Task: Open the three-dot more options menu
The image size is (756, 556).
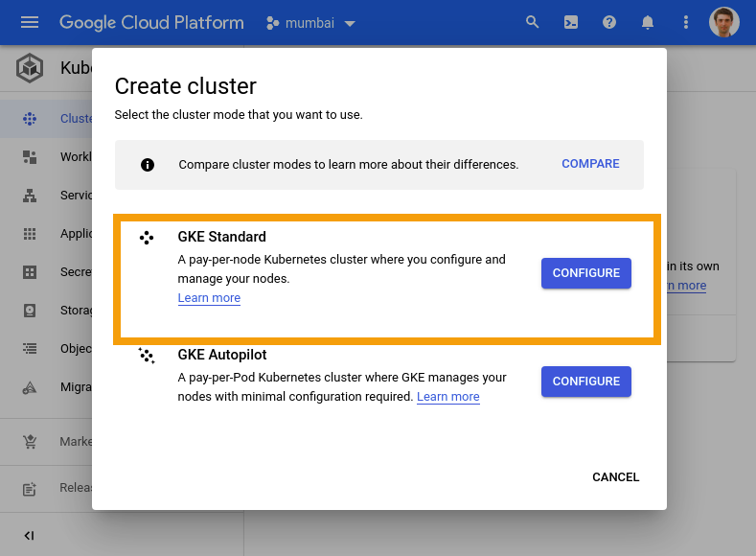Action: click(686, 22)
